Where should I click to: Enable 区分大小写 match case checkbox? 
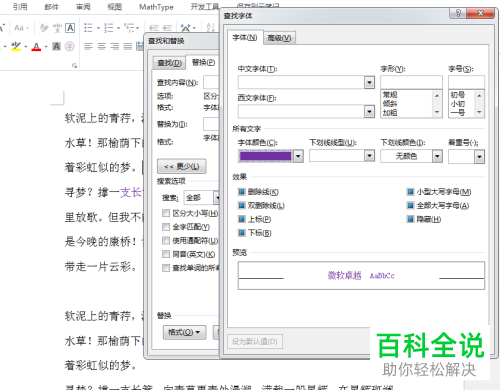[x=166, y=213]
